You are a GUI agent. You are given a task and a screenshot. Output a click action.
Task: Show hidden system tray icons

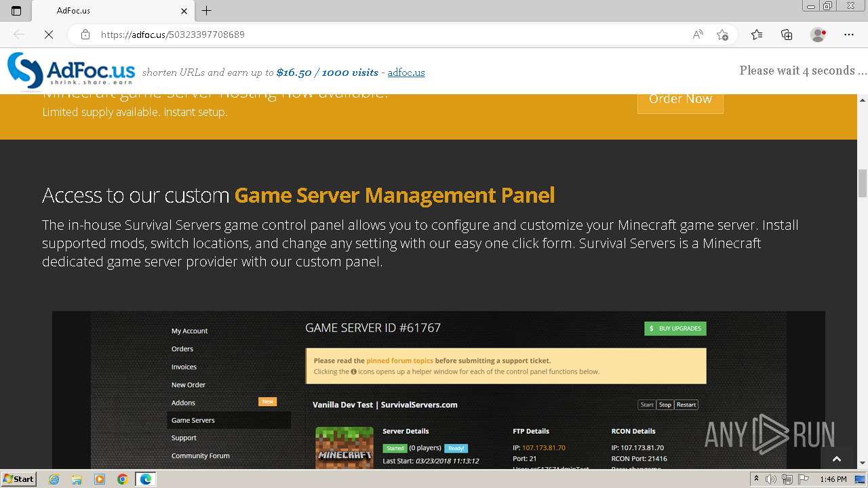[x=756, y=479]
